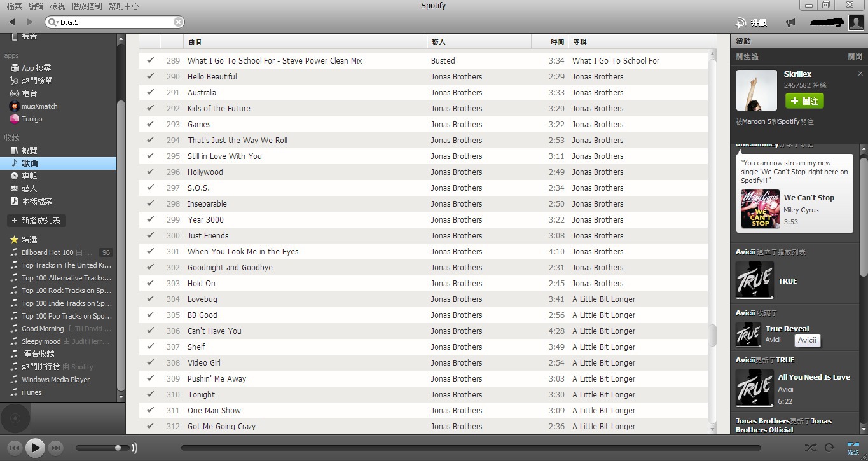Image resolution: width=868 pixels, height=461 pixels.
Task: Open the 概覽 library overview icon
Action: click(x=15, y=151)
